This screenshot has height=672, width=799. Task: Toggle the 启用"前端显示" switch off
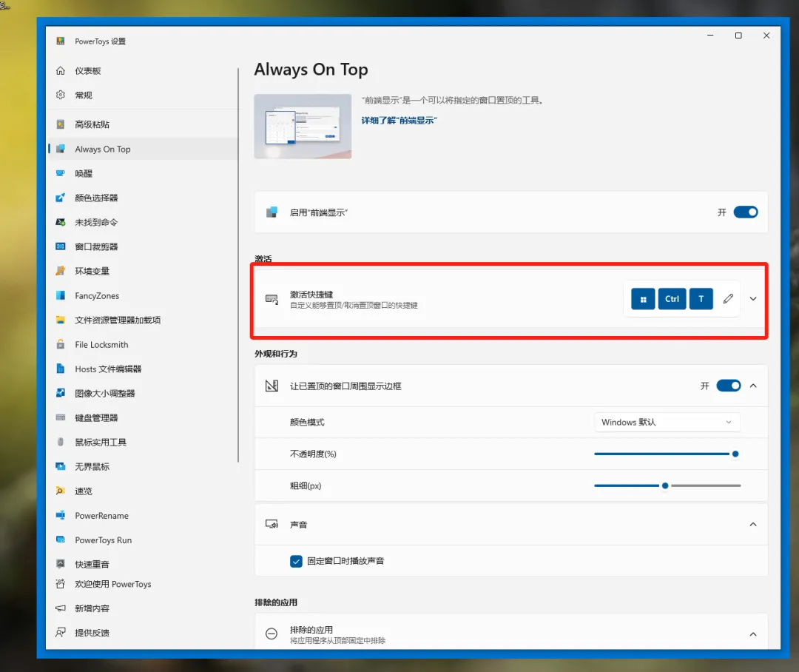pos(746,212)
